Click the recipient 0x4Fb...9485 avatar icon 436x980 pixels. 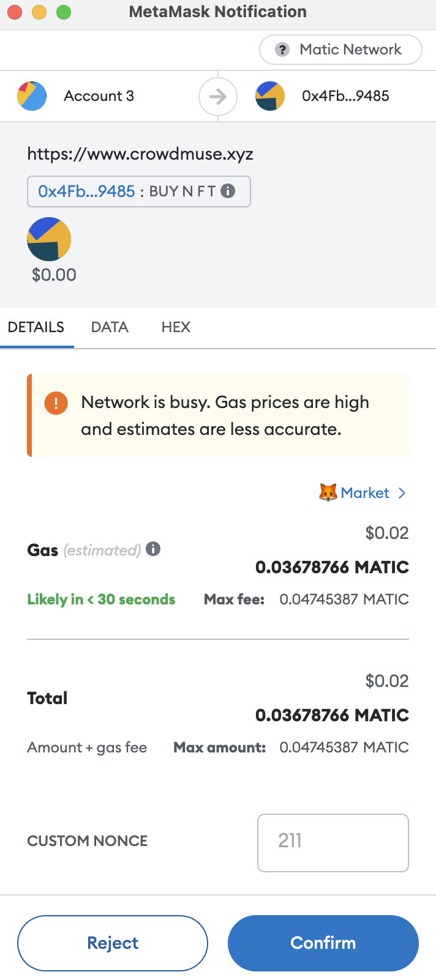270,96
